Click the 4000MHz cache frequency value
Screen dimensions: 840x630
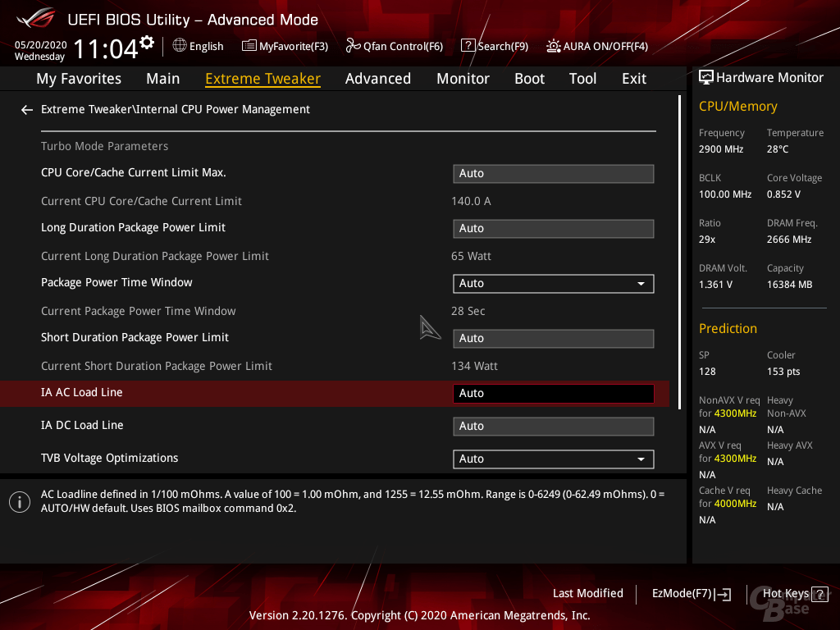point(734,504)
